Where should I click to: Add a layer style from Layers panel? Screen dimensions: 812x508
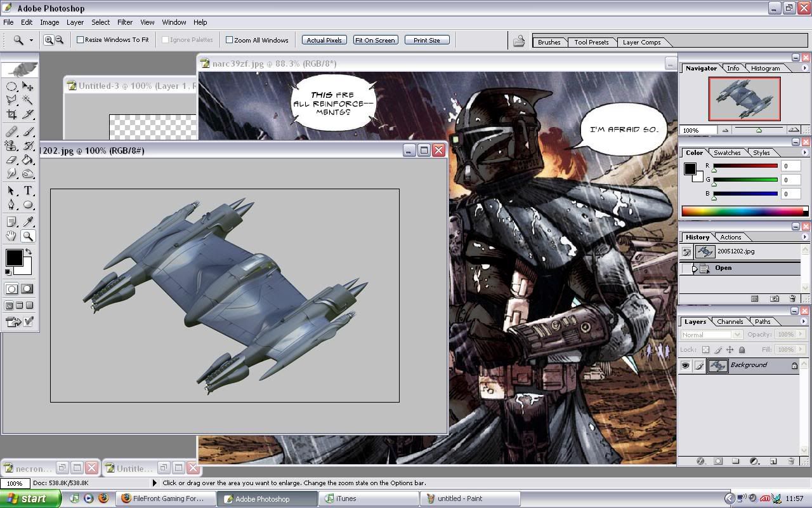click(x=701, y=462)
